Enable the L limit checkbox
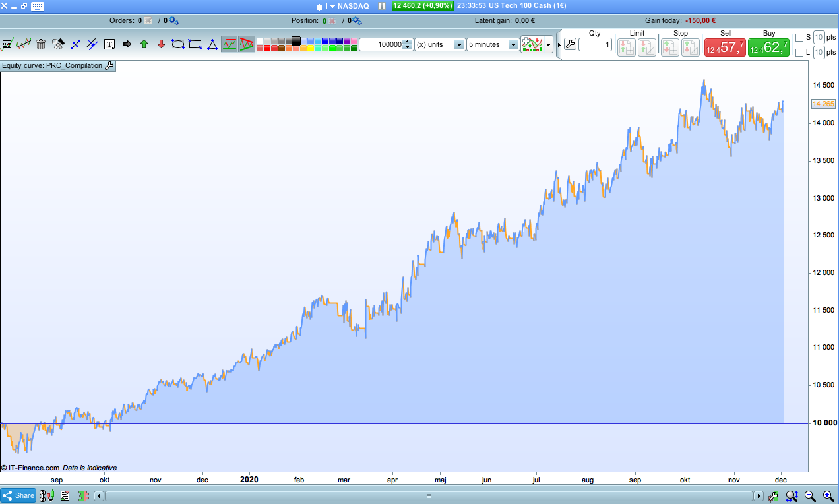The image size is (839, 504). click(799, 53)
